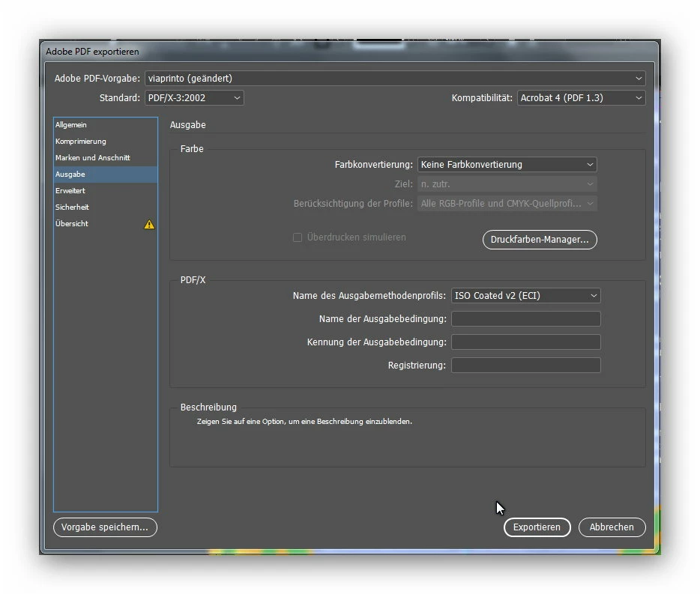This screenshot has width=700, height=594.
Task: Click the Adobe PDF exportieren title
Action: click(x=92, y=52)
